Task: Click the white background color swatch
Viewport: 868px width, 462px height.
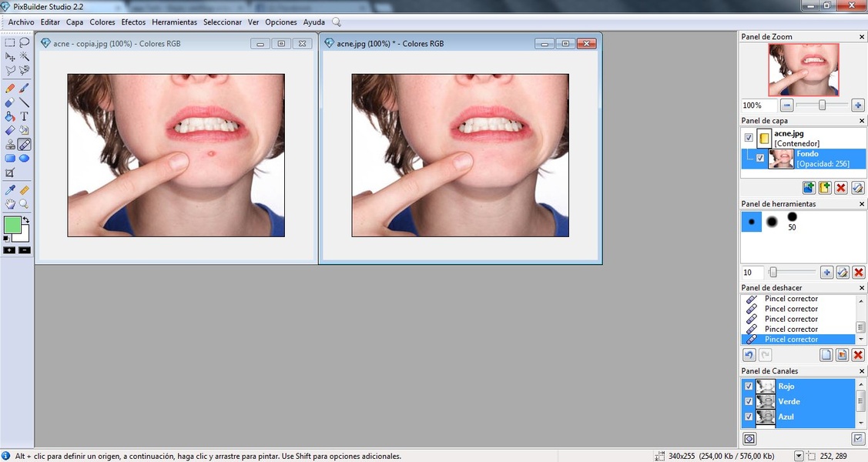Action: (23, 236)
